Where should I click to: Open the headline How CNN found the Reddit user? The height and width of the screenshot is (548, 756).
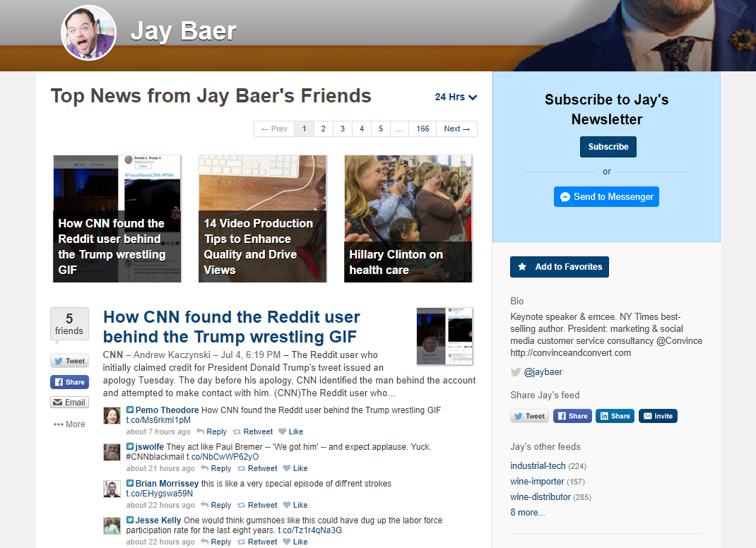point(232,327)
